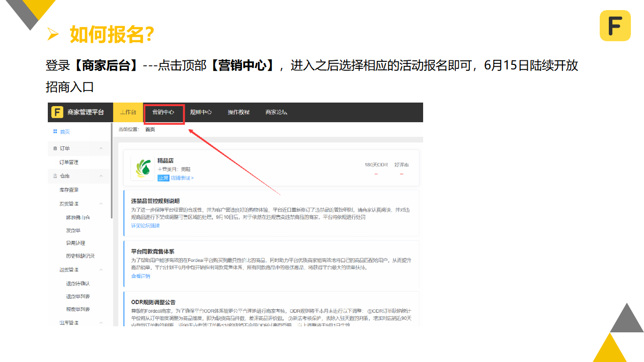Image resolution: width=644 pixels, height=362 pixels.
Task: Collapse the 仓库 sidebar section
Action: 101,176
